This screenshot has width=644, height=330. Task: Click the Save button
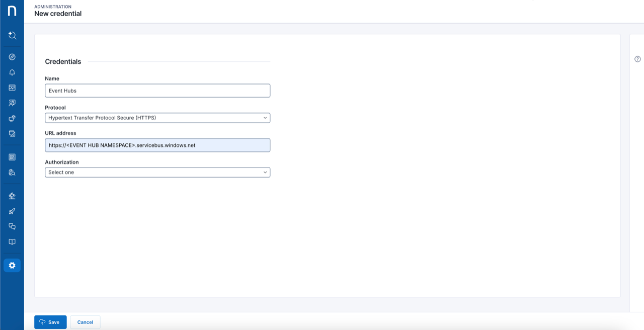point(50,322)
